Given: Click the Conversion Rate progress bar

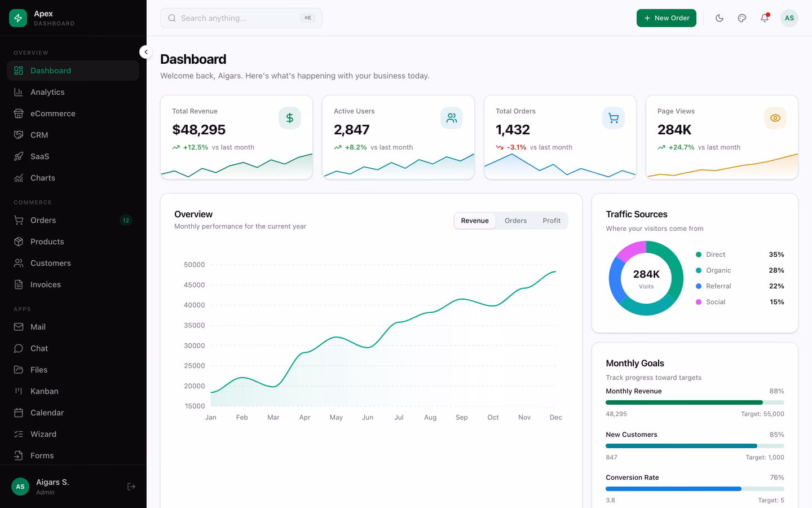Looking at the screenshot, I should 695,489.
